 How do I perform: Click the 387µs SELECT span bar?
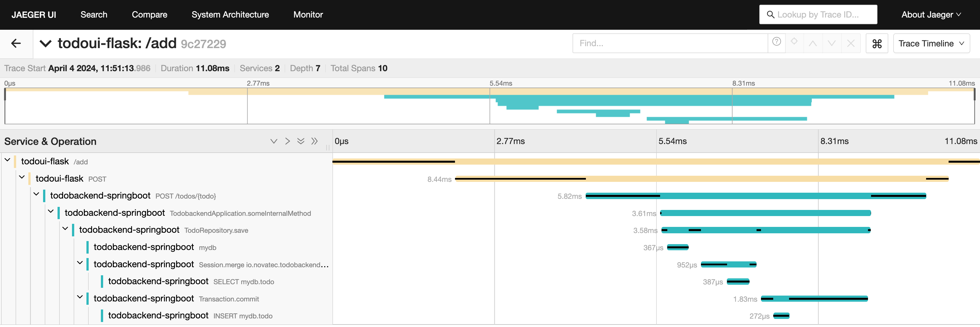click(738, 282)
